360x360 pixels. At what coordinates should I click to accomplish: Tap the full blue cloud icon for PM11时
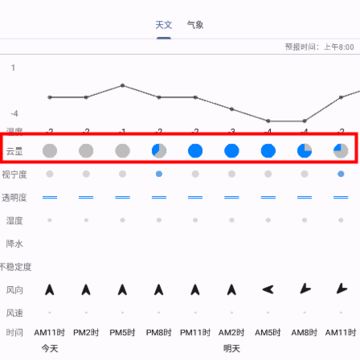(x=195, y=151)
